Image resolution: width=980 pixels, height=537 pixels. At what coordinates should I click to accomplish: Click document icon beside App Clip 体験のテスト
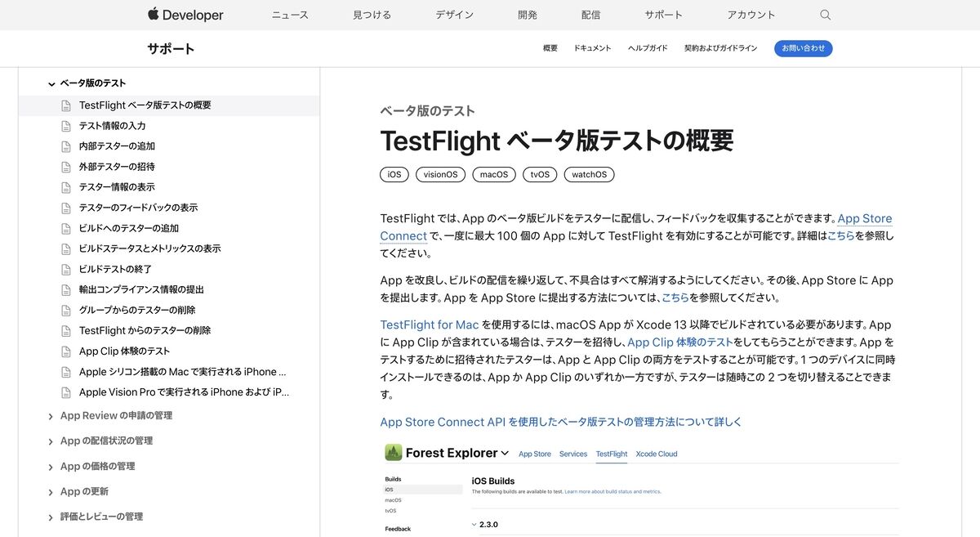tap(66, 351)
